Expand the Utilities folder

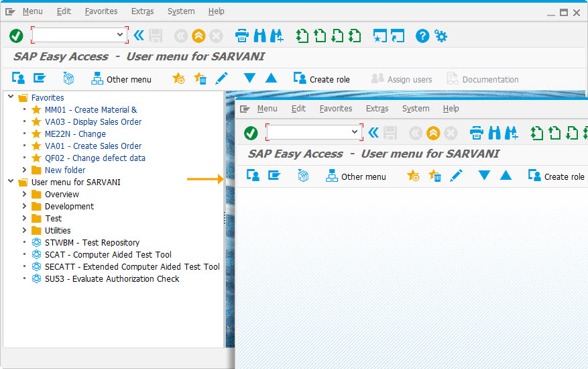point(24,229)
